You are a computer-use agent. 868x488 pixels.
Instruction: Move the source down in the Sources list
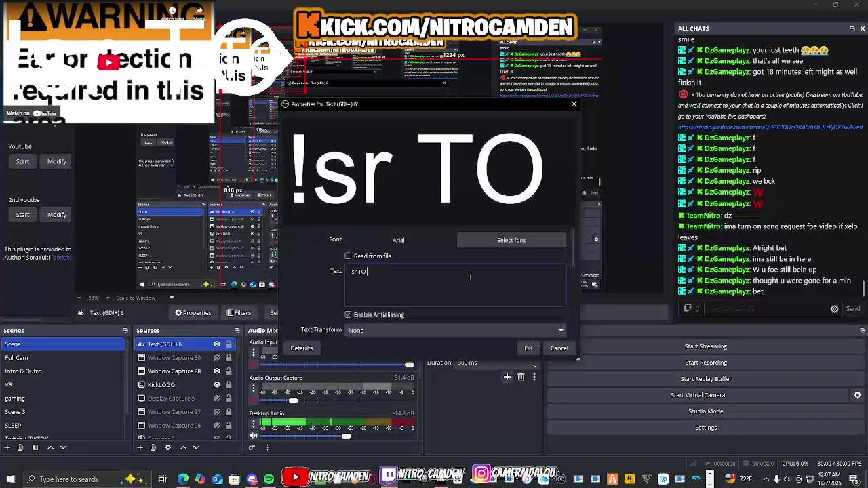[196, 447]
